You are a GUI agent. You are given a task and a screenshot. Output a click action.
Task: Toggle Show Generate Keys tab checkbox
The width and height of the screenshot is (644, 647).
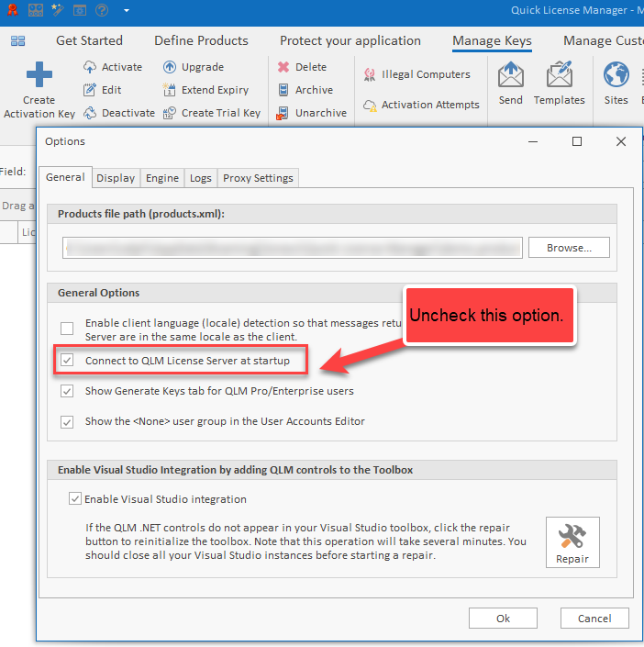67,391
